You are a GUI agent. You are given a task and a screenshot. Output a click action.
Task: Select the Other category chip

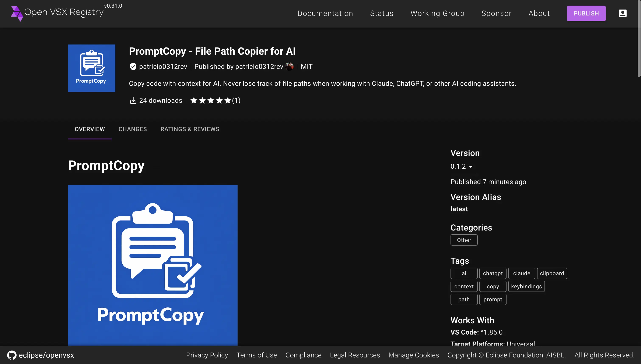(x=464, y=240)
